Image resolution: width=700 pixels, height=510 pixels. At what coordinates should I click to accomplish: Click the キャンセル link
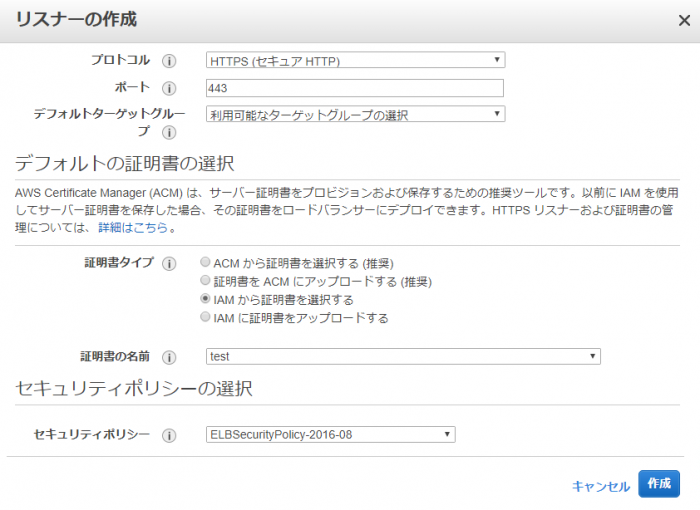coord(601,486)
